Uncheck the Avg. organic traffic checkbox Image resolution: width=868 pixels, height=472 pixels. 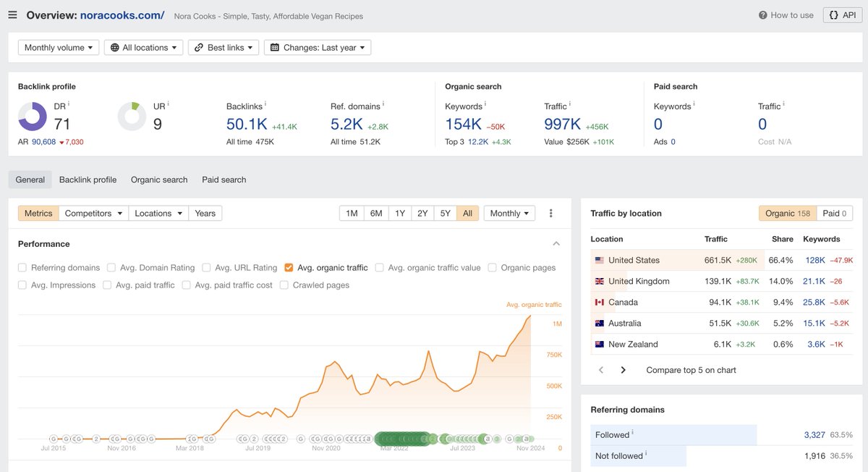click(289, 268)
